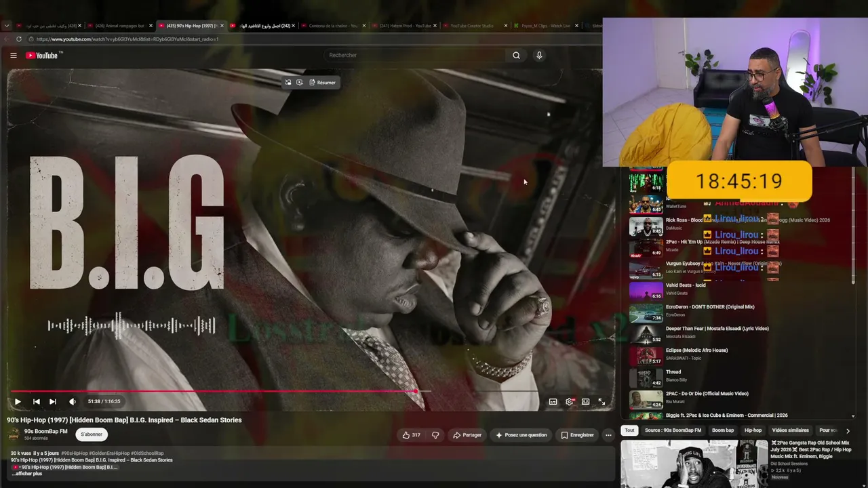868x488 pixels.
Task: Open the 90s BoomBap FM channel name
Action: [45, 431]
